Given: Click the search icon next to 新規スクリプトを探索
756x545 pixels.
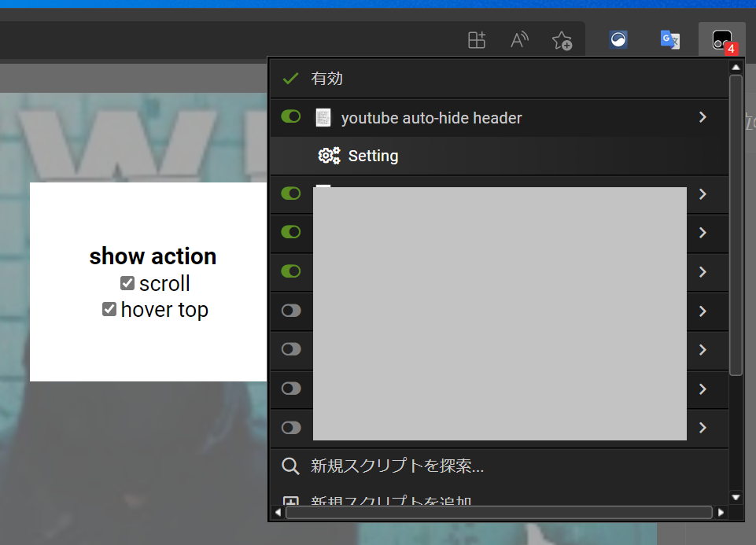Looking at the screenshot, I should tap(290, 466).
